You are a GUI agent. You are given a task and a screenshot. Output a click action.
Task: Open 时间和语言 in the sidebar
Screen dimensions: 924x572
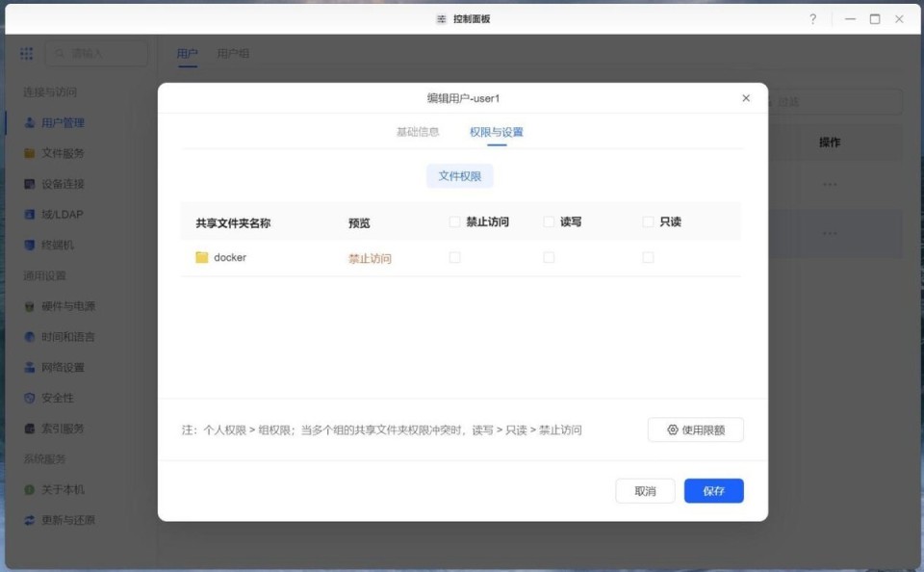[x=60, y=337]
